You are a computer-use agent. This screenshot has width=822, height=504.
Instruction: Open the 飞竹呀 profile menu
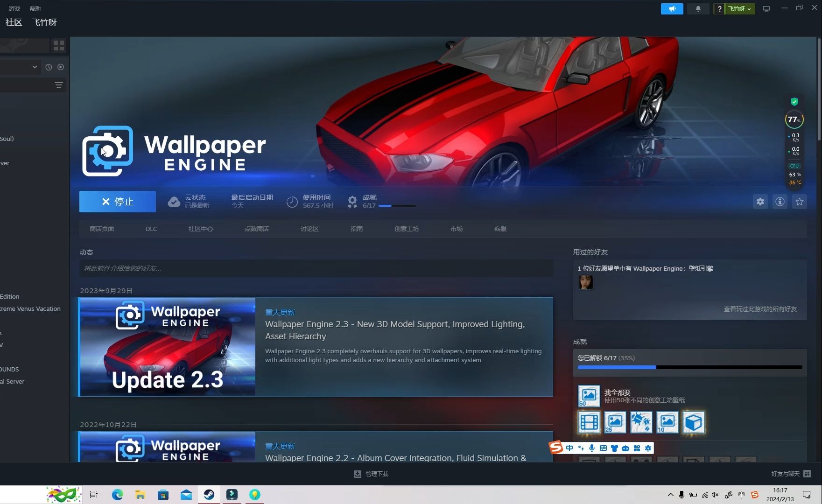pyautogui.click(x=44, y=22)
